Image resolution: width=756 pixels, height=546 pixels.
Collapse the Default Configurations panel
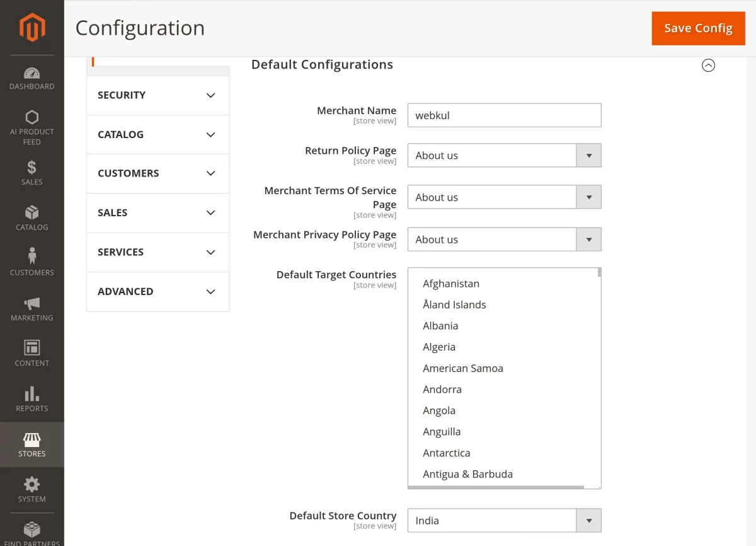(x=708, y=65)
